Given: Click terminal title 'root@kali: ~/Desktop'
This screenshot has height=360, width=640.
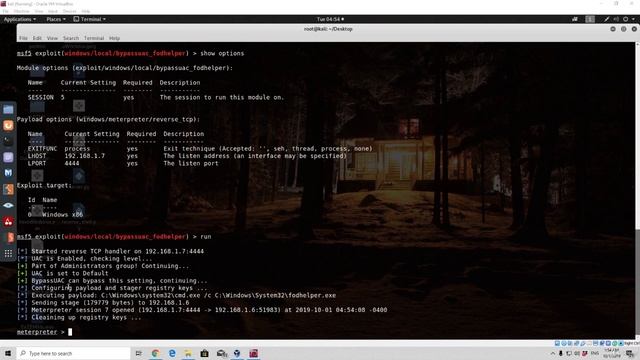Looking at the screenshot, I should 328,29.
